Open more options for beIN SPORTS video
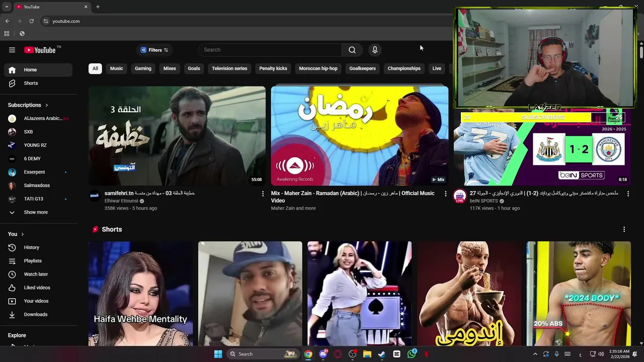 [628, 194]
